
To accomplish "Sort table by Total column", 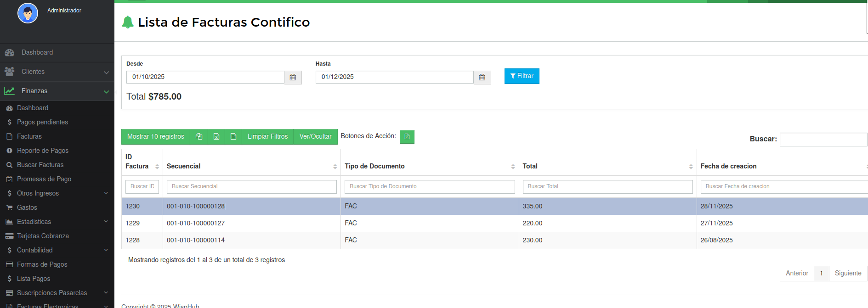I will pyautogui.click(x=607, y=166).
